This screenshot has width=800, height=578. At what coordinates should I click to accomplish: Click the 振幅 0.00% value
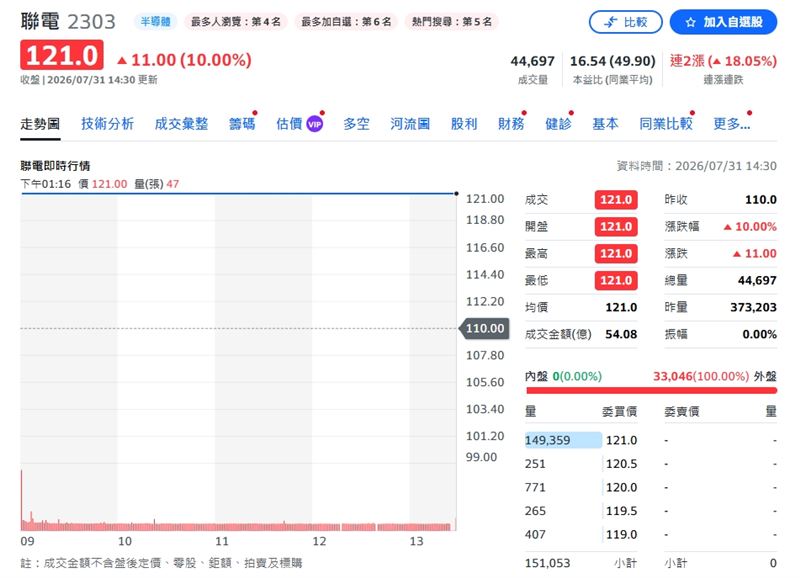759,334
